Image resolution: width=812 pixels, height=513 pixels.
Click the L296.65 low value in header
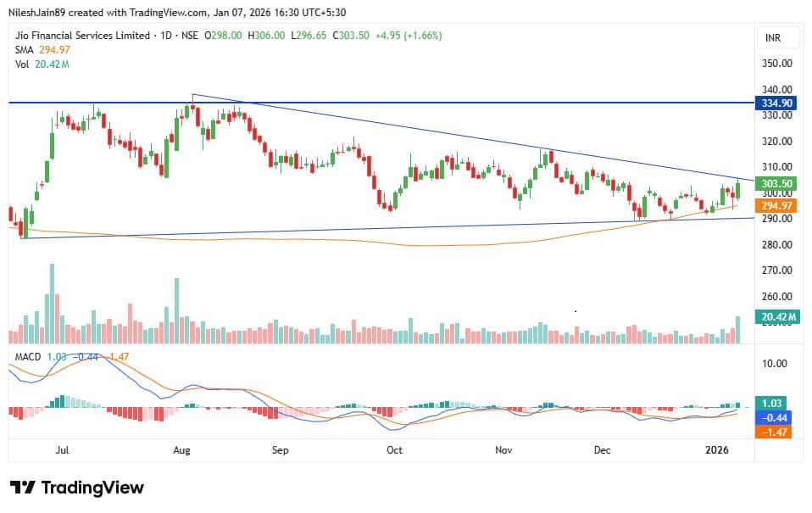coord(309,36)
